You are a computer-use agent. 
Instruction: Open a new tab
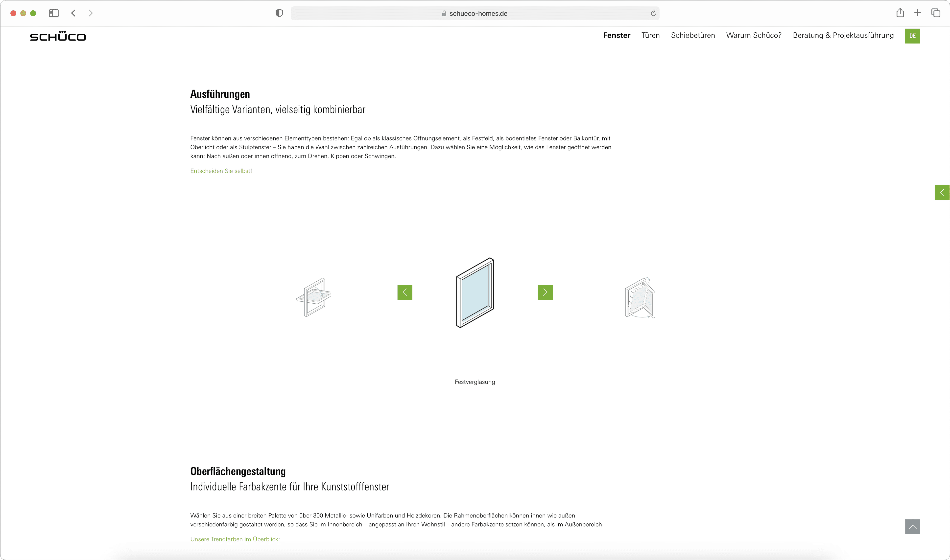(917, 13)
